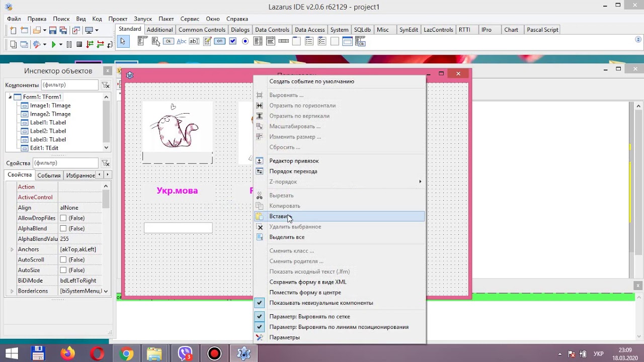Click the Save toolbar icon
644x362 pixels.
click(53, 30)
